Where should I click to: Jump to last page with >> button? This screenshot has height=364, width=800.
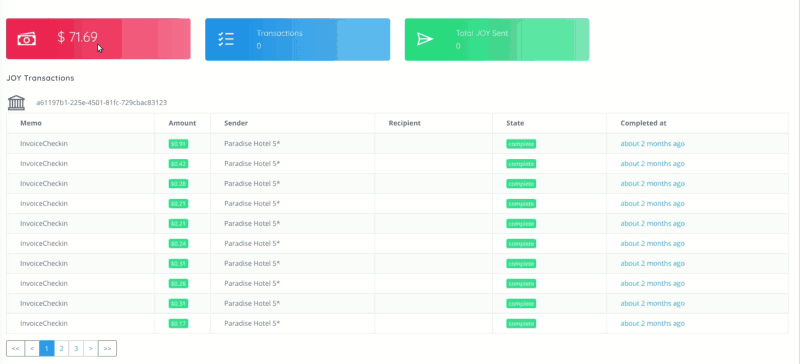tap(107, 349)
